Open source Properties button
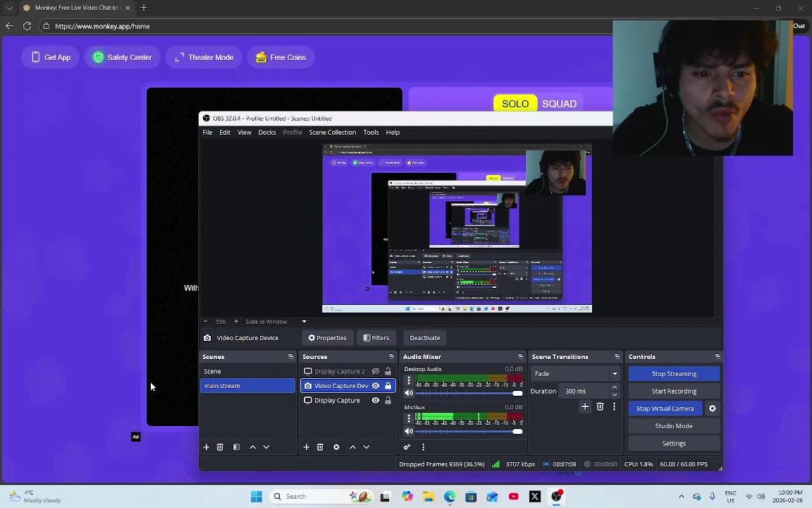812x508 pixels. (x=327, y=338)
